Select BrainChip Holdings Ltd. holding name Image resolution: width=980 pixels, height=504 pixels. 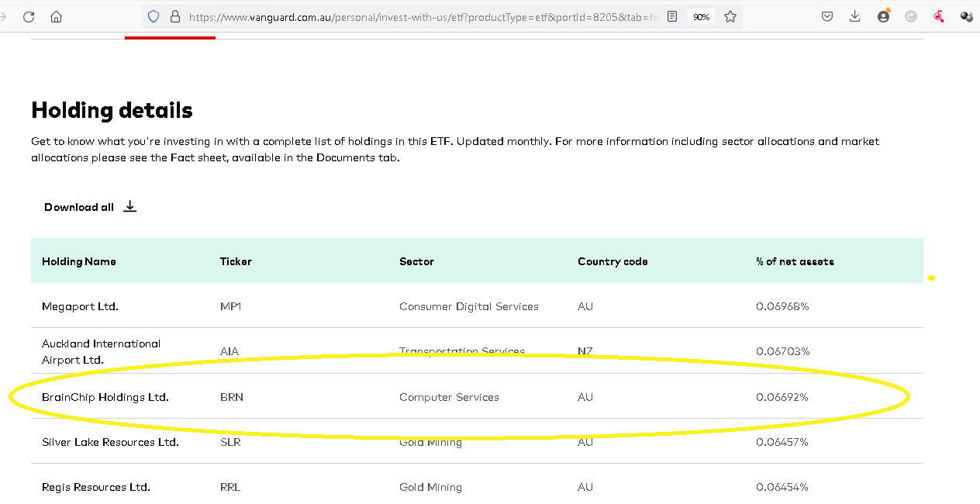tap(105, 397)
